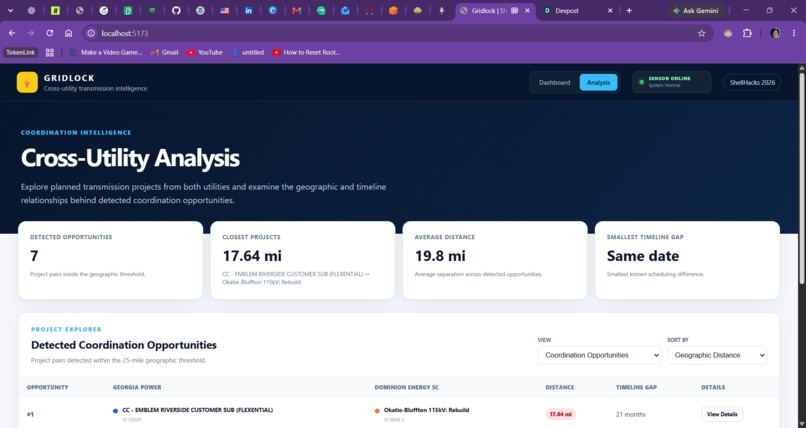This screenshot has width=806, height=428.
Task: Open the Gmail bookmark
Action: [164, 52]
